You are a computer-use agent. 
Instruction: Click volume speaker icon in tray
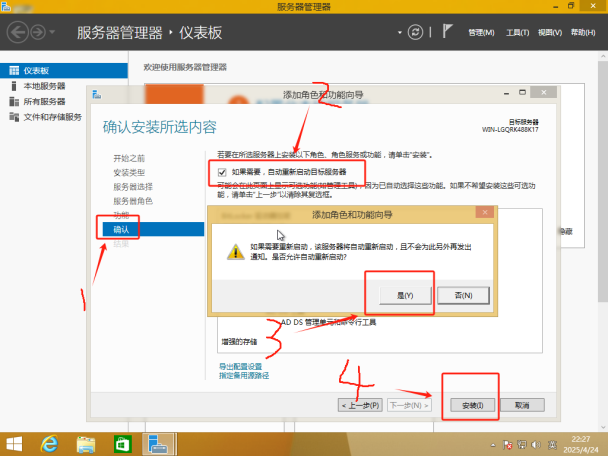click(x=536, y=445)
